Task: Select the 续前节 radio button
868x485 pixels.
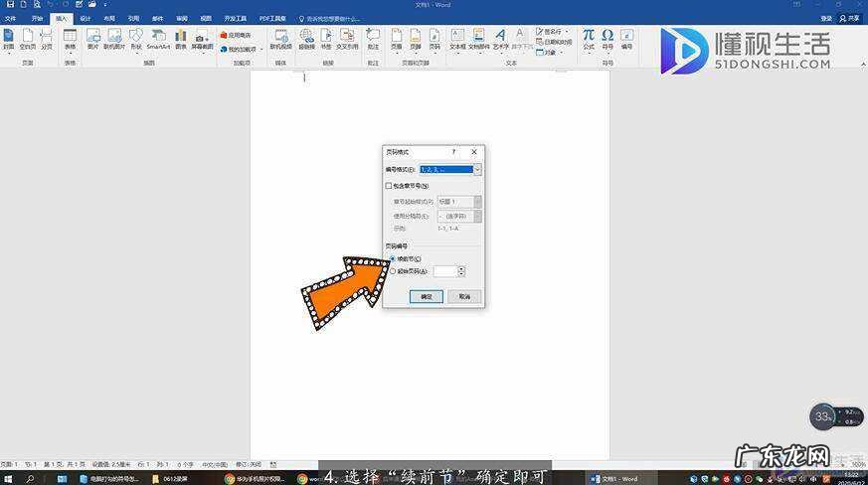Action: pos(392,258)
